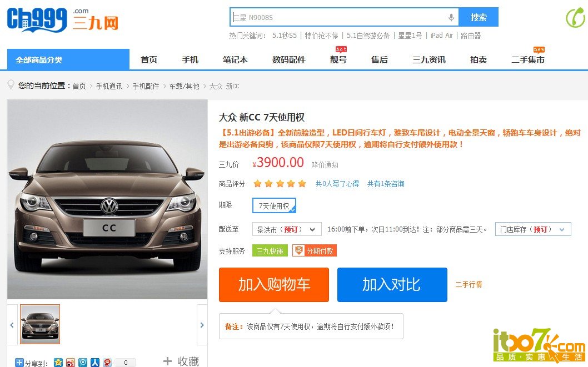Share to Qzone via star icon
The image size is (588, 367).
pos(58,362)
